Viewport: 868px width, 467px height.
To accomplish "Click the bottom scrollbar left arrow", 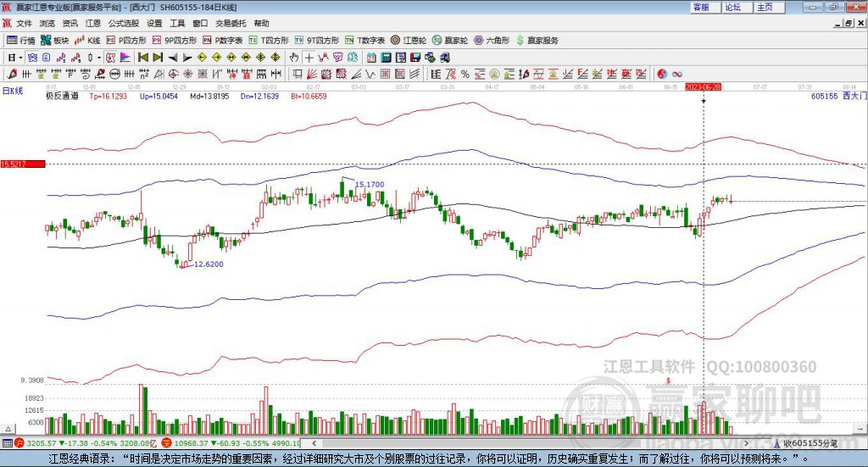I will click(x=314, y=443).
